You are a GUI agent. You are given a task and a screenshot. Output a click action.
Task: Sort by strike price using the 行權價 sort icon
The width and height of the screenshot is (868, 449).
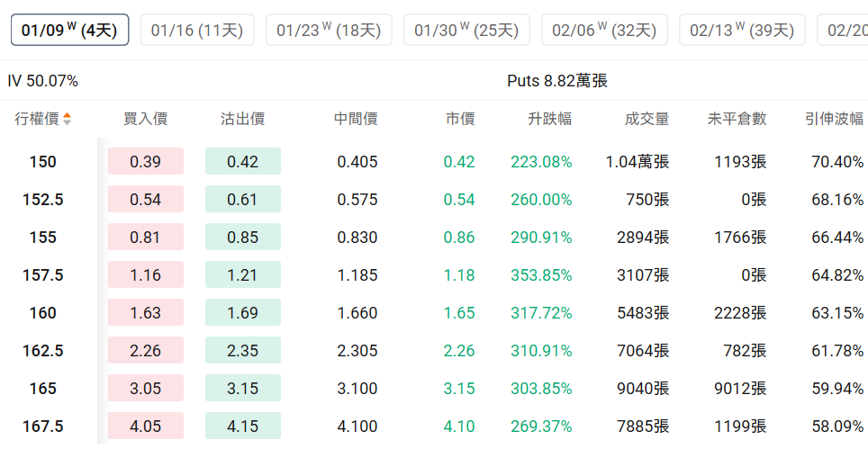pyautogui.click(x=68, y=119)
